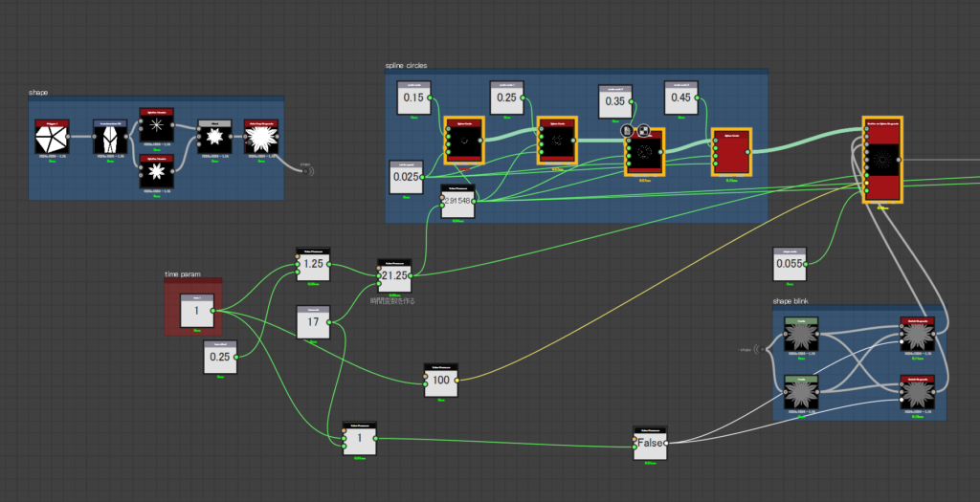Screen dimensions: 980x502
Task: Select the 'shape blink' frame title
Action: pos(796,301)
